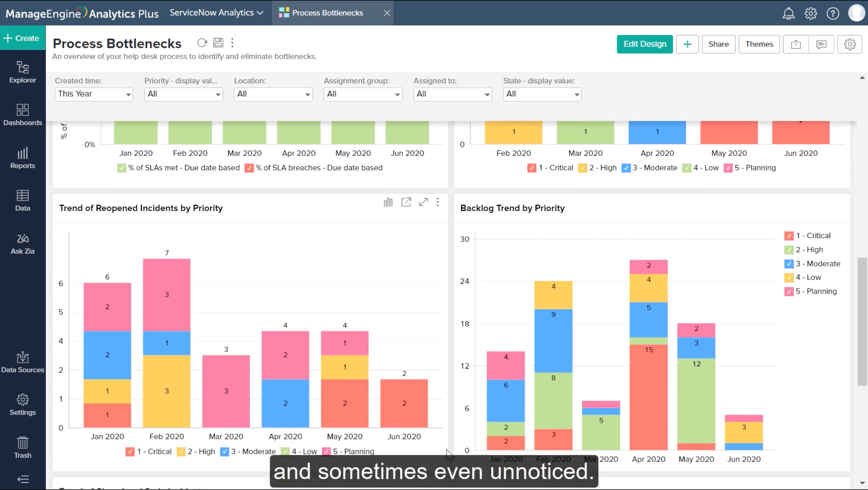Expand the Created time This Year dropdown

(94, 94)
